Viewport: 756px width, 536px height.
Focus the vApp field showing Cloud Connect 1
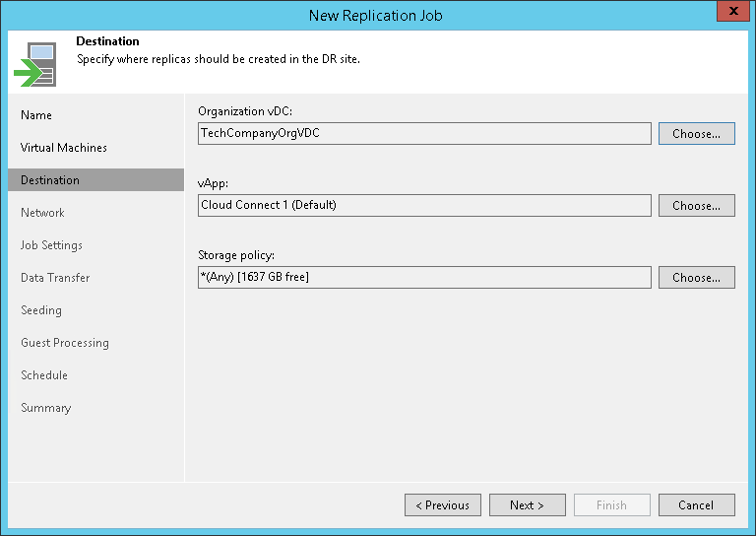click(x=424, y=206)
